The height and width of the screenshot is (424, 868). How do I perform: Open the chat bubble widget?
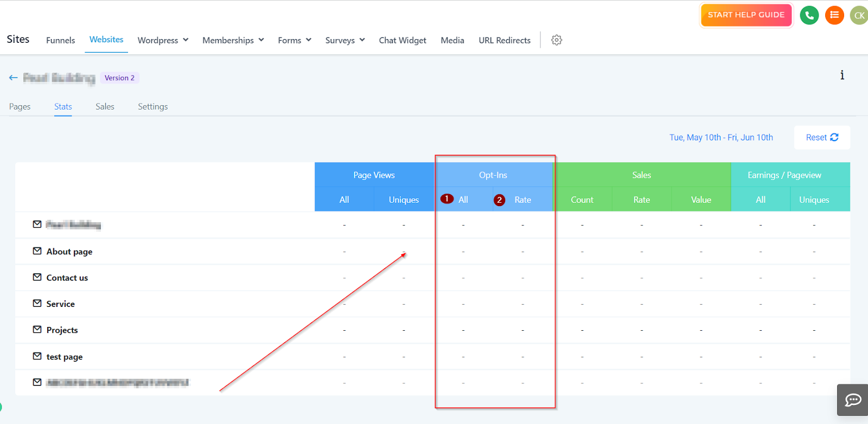(x=853, y=400)
